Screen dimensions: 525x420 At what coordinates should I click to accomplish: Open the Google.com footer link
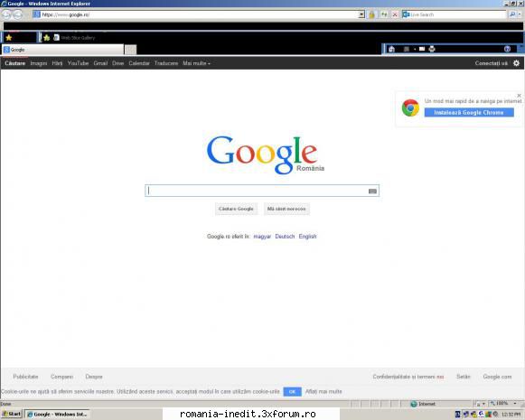click(x=497, y=377)
